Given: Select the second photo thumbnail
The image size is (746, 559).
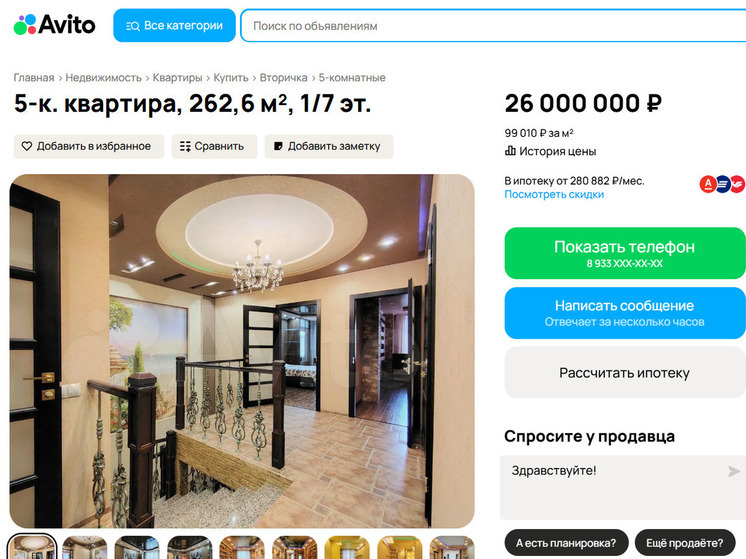Looking at the screenshot, I should [85, 548].
